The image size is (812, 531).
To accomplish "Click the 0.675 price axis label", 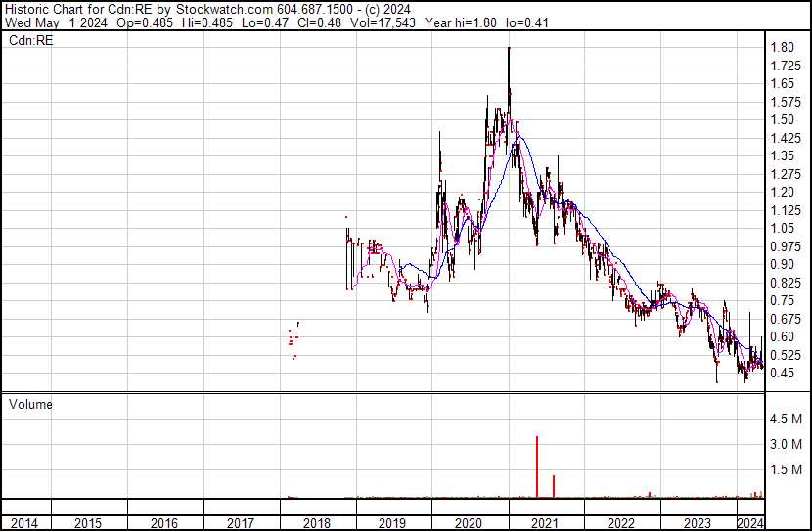I will pos(786,320).
